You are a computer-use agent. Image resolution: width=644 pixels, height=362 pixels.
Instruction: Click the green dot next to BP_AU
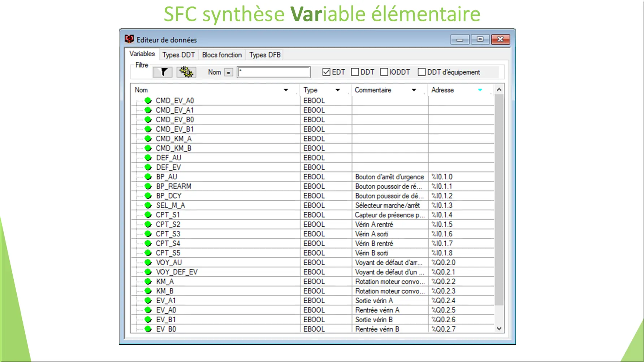(x=148, y=176)
